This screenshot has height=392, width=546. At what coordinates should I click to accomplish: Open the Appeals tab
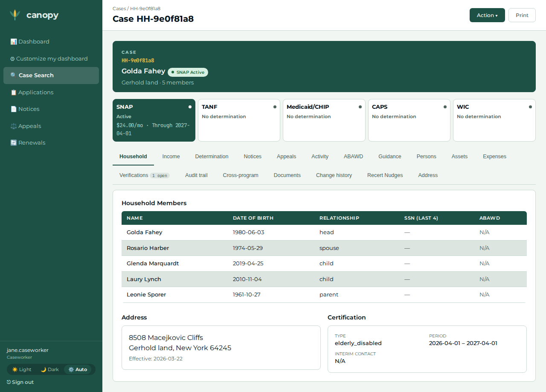tap(286, 157)
